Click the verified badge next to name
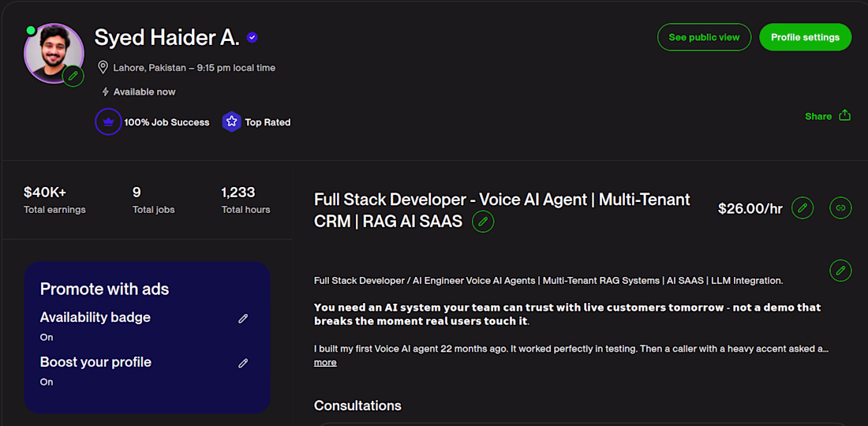This screenshot has width=868, height=426. (252, 38)
